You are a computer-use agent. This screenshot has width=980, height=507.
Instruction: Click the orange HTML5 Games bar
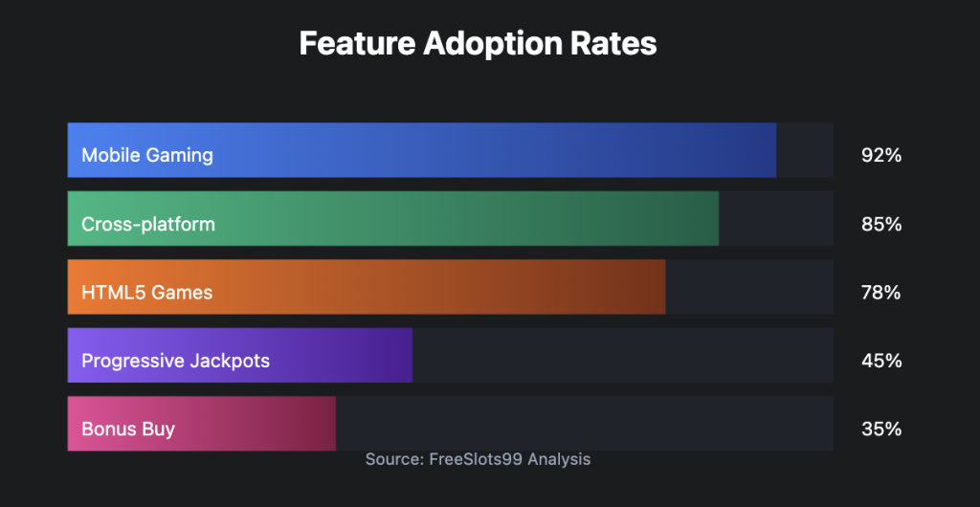367,287
